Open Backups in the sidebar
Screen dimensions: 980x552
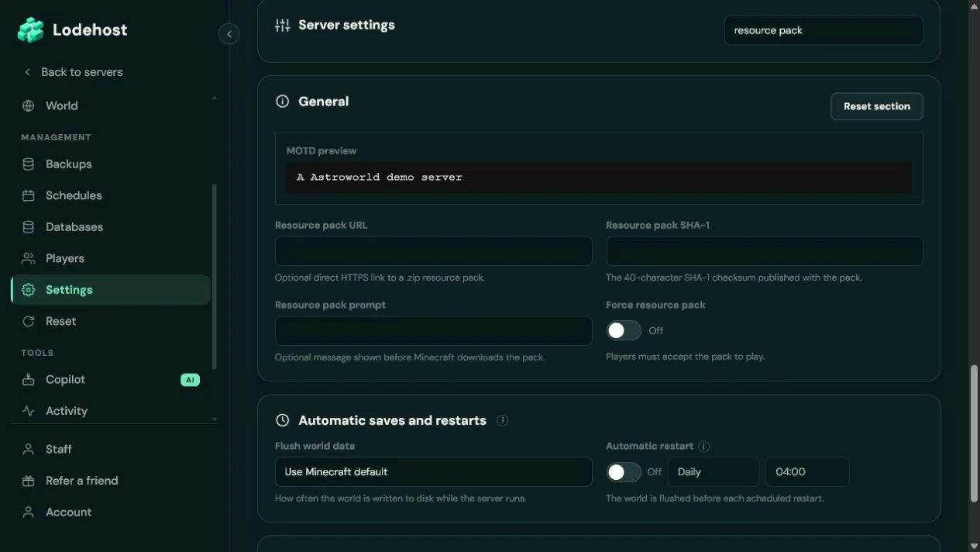(x=111, y=164)
